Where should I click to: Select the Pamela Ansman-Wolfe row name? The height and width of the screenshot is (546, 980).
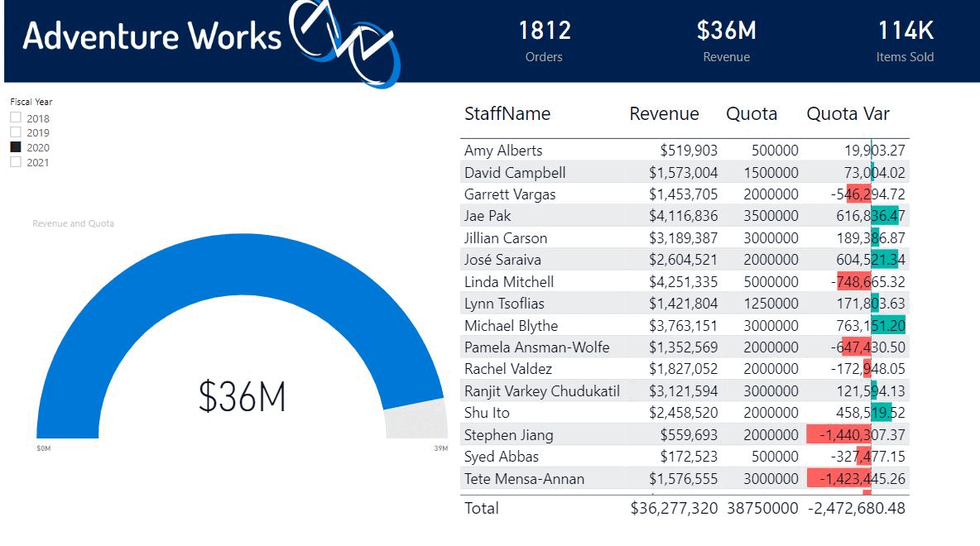click(536, 347)
